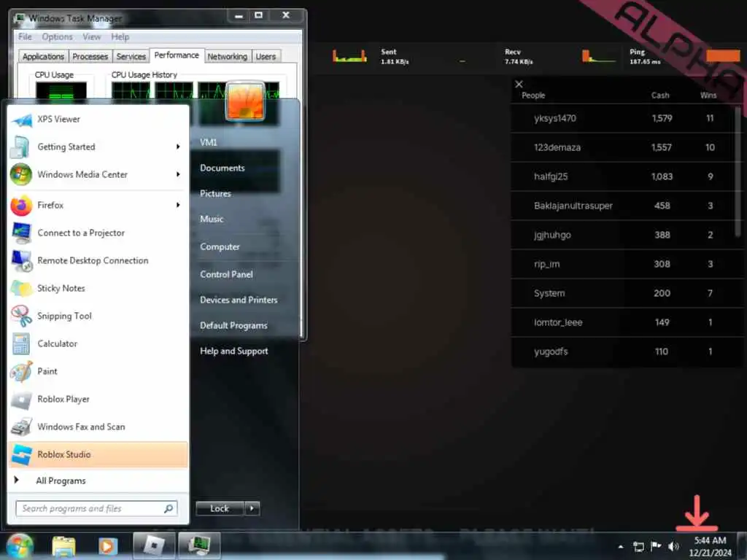This screenshot has width=747, height=560.
Task: Launch Roblox Player from Start menu
Action: [98, 399]
